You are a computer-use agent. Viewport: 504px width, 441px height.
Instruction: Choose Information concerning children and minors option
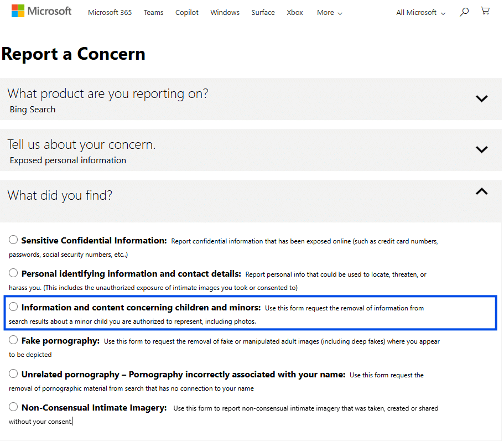coord(13,307)
